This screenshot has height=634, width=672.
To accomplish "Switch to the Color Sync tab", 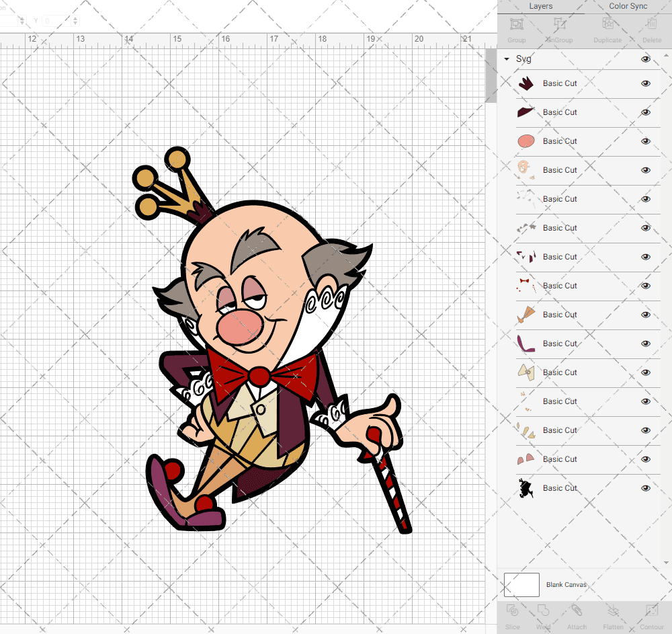I will click(628, 6).
